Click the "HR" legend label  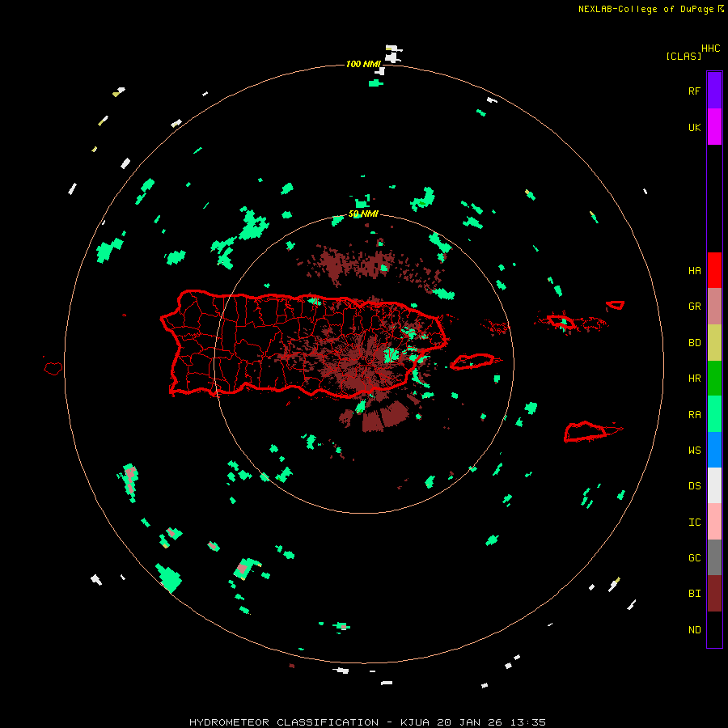coord(694,379)
